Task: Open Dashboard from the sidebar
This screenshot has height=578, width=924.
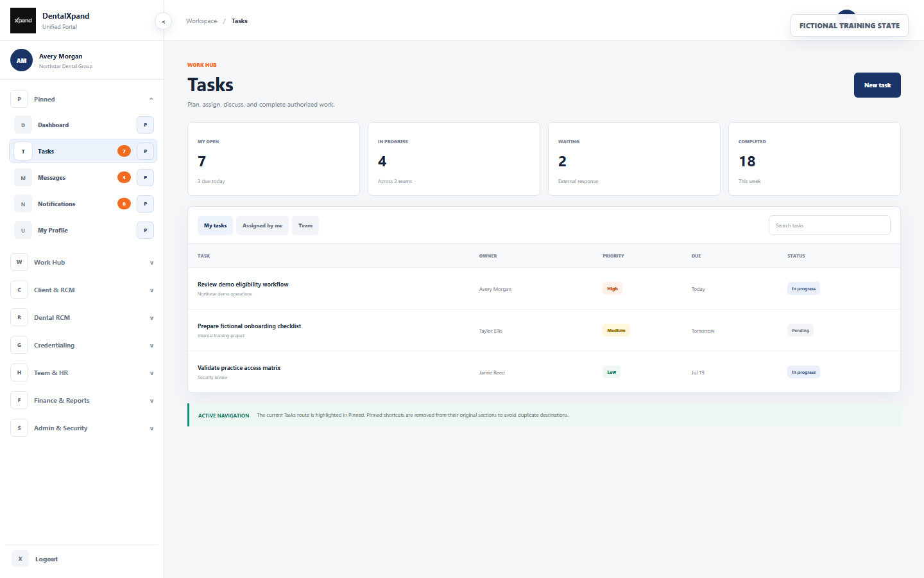Action: click(53, 125)
